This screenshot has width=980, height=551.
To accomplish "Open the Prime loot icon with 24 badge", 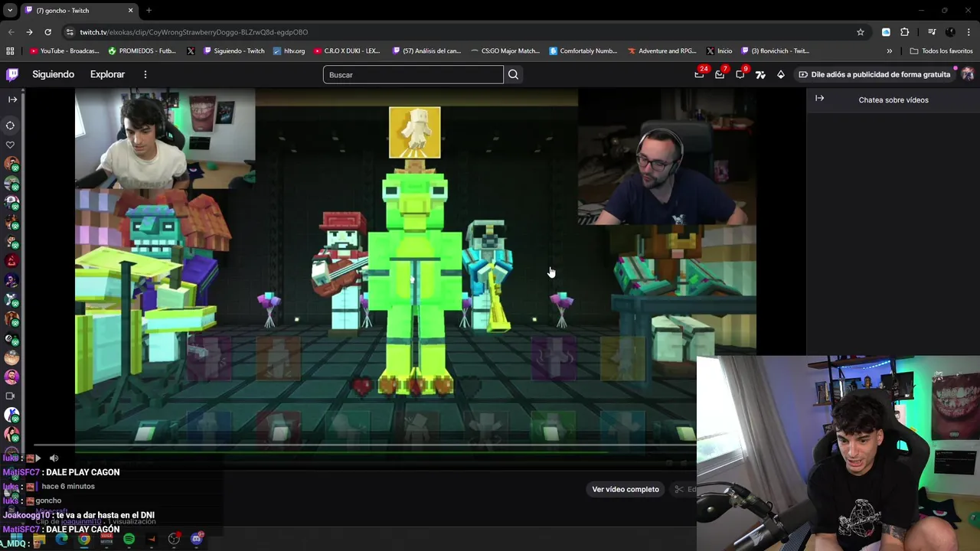I will pos(700,74).
